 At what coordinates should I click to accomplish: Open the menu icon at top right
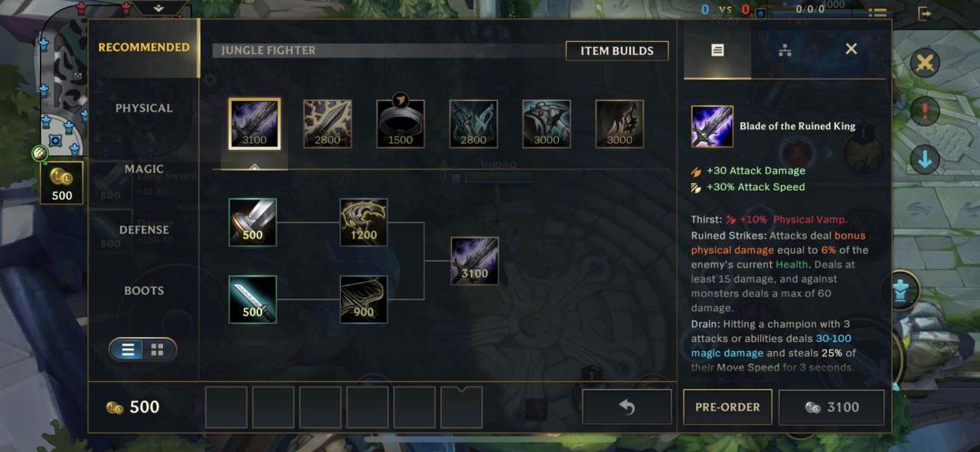(x=877, y=13)
